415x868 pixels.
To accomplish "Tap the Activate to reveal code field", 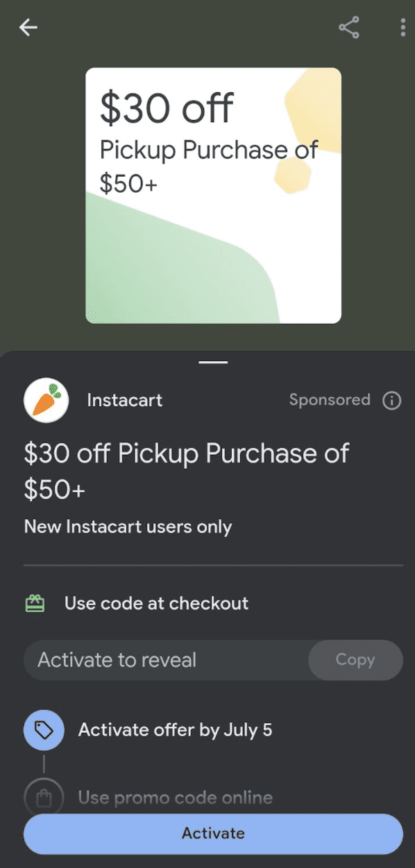I will click(167, 660).
